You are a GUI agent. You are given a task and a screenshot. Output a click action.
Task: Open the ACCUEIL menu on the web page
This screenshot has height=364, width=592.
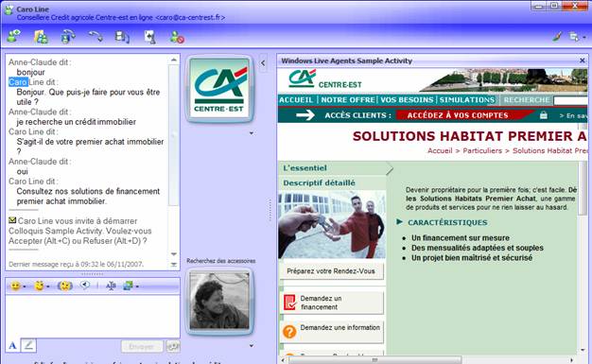(x=296, y=99)
